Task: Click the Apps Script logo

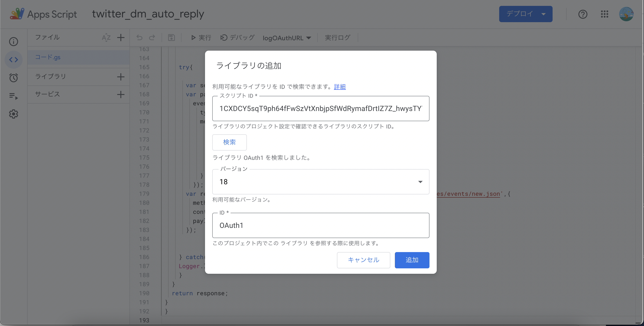Action: tap(17, 14)
